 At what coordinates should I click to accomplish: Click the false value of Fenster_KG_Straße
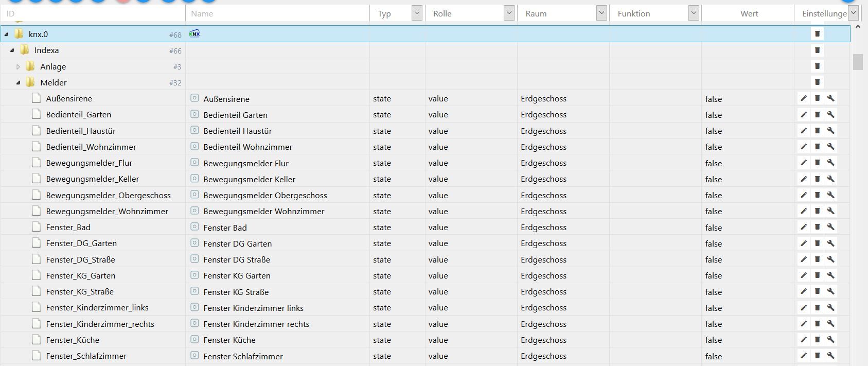(714, 292)
